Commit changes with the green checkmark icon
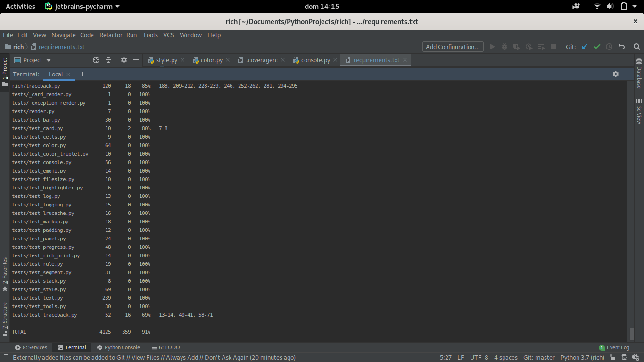The image size is (644, 362). [x=597, y=47]
